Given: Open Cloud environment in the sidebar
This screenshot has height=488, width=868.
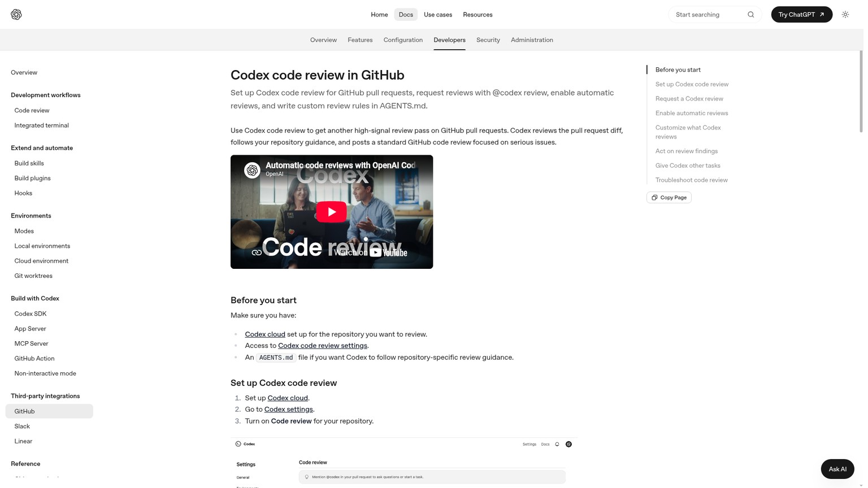Looking at the screenshot, I should [x=41, y=261].
